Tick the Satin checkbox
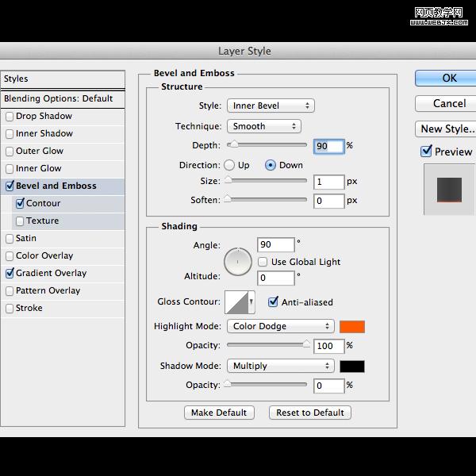 point(10,239)
